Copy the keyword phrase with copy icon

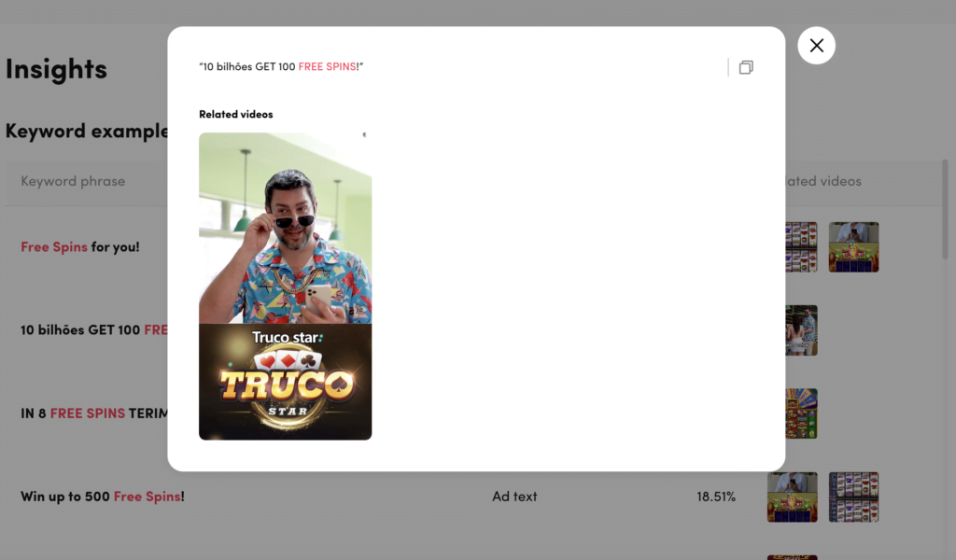pyautogui.click(x=746, y=67)
